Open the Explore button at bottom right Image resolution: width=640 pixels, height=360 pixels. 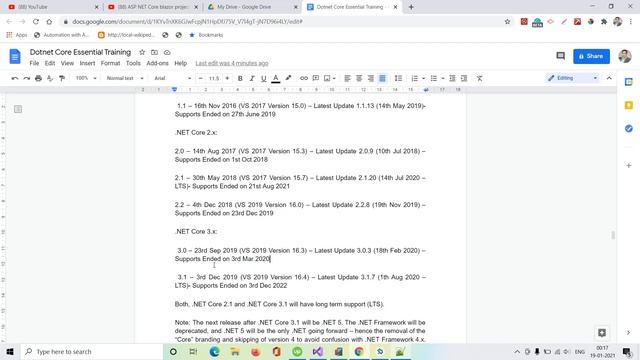pos(602,333)
